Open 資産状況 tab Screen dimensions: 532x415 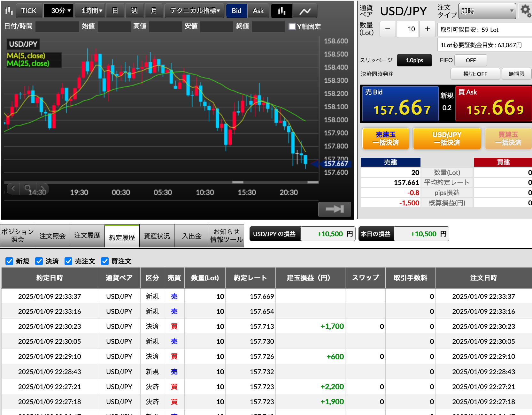(157, 236)
